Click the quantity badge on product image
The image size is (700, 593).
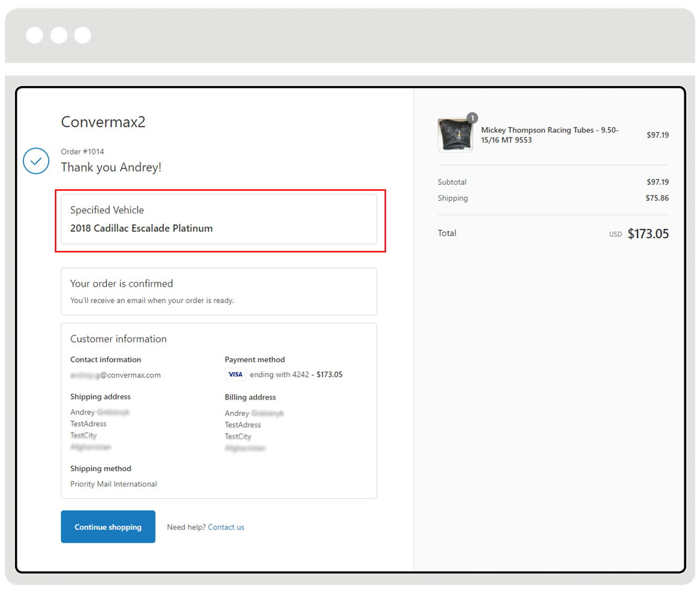472,118
